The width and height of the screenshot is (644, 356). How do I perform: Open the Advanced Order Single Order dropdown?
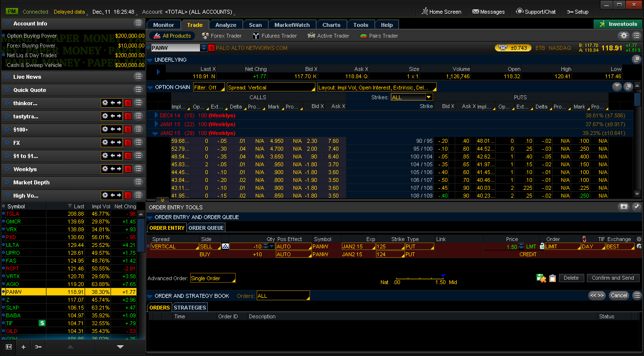[x=213, y=278]
